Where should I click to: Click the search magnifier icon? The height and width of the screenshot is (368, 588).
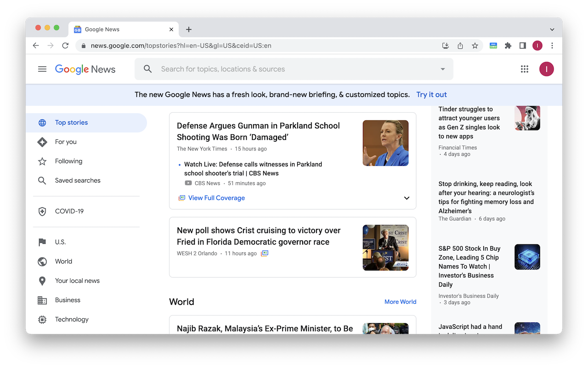tap(147, 69)
